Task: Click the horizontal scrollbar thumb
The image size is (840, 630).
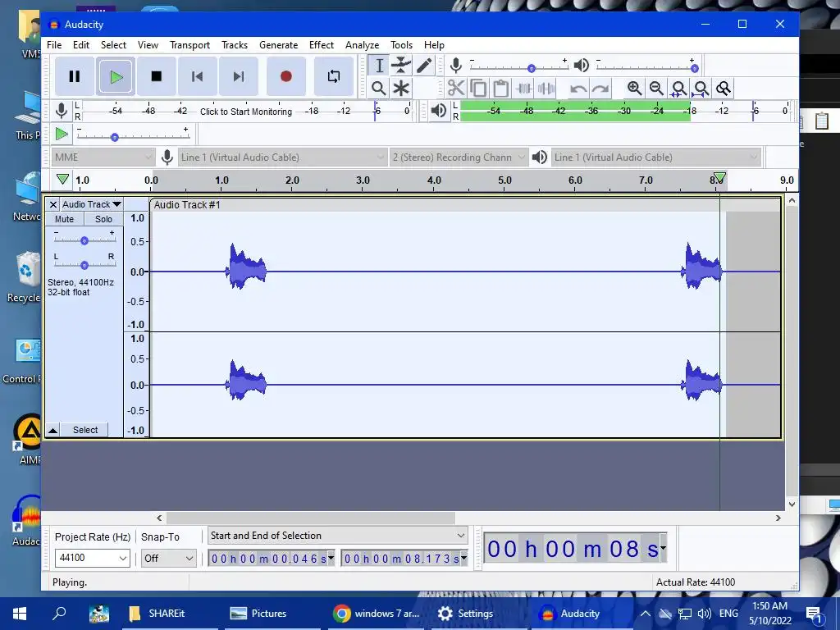Action: pyautogui.click(x=311, y=518)
